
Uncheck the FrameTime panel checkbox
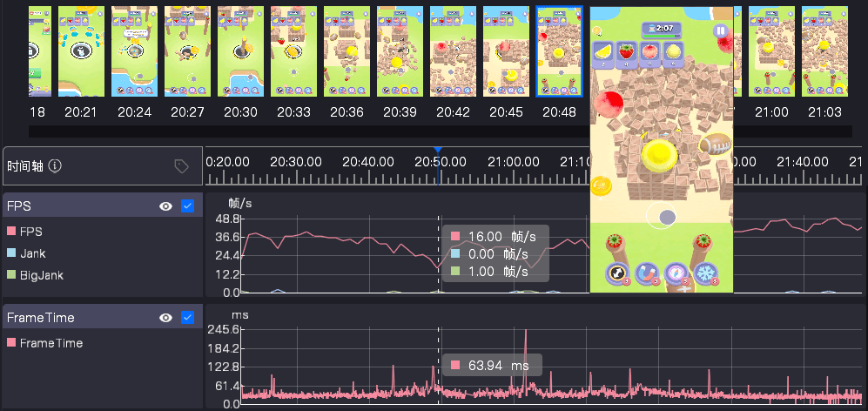[x=187, y=318]
